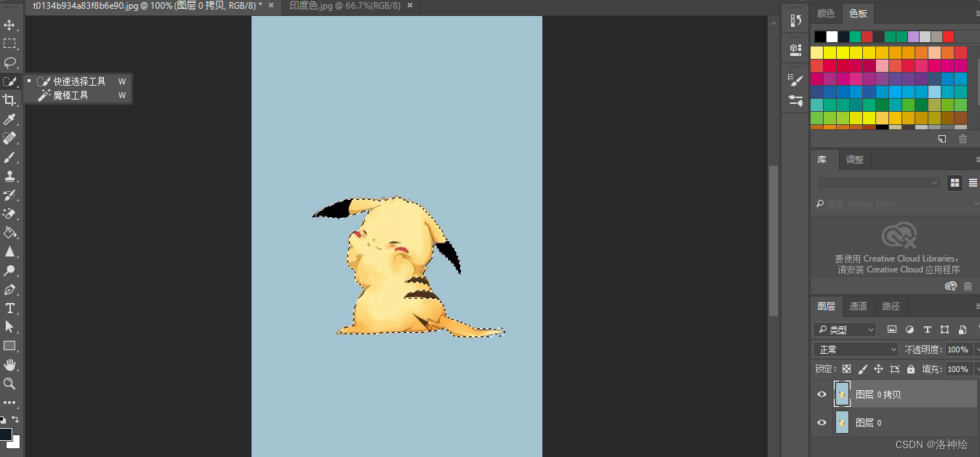Hide the 图层 0 layer
The width and height of the screenshot is (980, 457).
click(x=822, y=423)
